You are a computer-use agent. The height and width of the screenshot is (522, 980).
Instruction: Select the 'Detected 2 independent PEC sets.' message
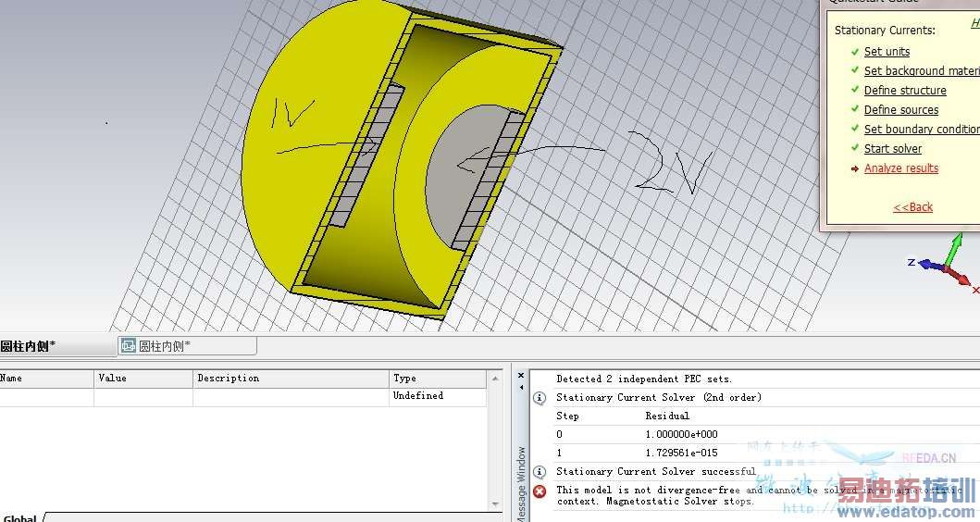644,379
